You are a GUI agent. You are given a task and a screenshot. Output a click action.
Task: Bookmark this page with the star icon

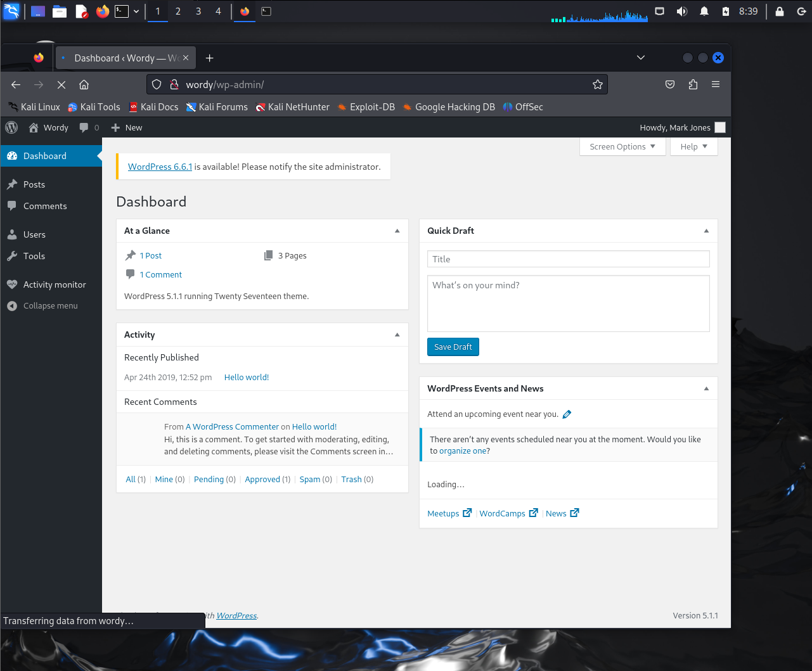click(597, 84)
